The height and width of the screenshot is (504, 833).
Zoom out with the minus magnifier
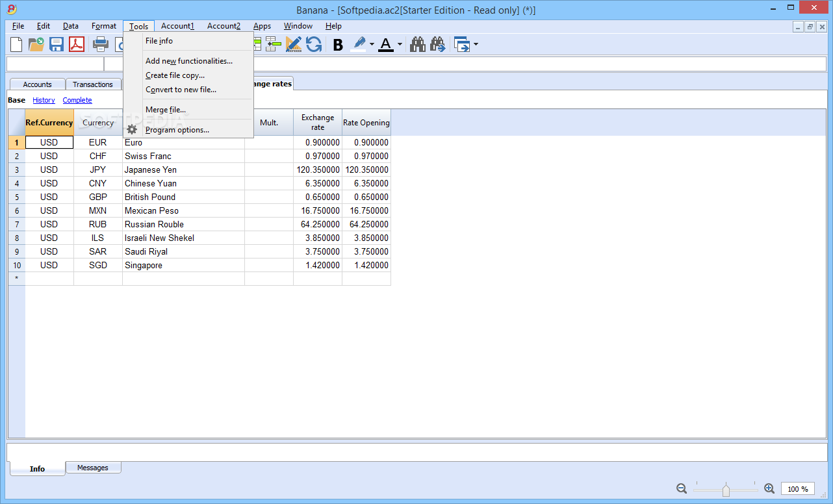pyautogui.click(x=682, y=488)
